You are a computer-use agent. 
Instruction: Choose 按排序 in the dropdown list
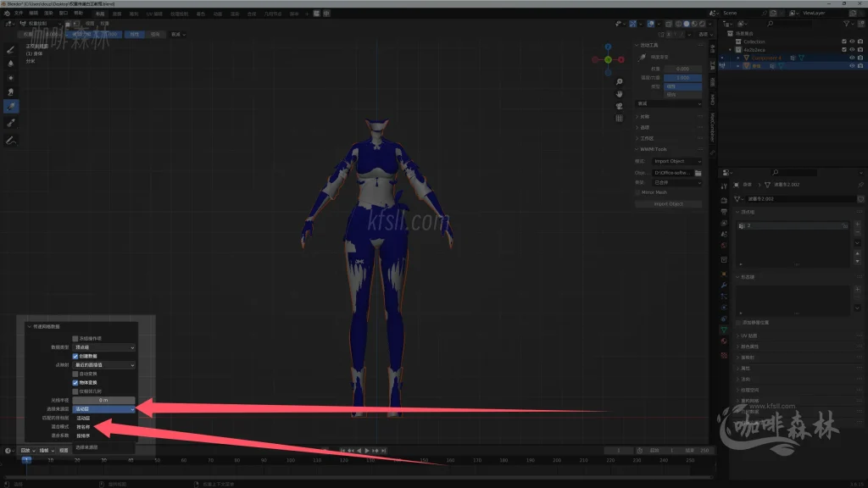click(83, 436)
